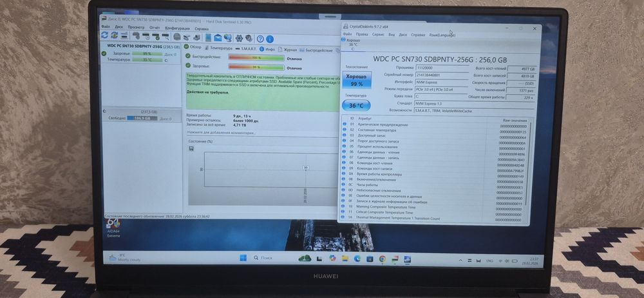
Task: Click the comment field below disk statistics
Action: point(261,133)
